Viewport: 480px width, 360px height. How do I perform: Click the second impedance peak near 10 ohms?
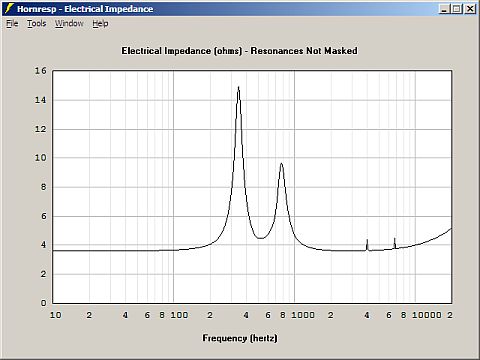coord(282,165)
